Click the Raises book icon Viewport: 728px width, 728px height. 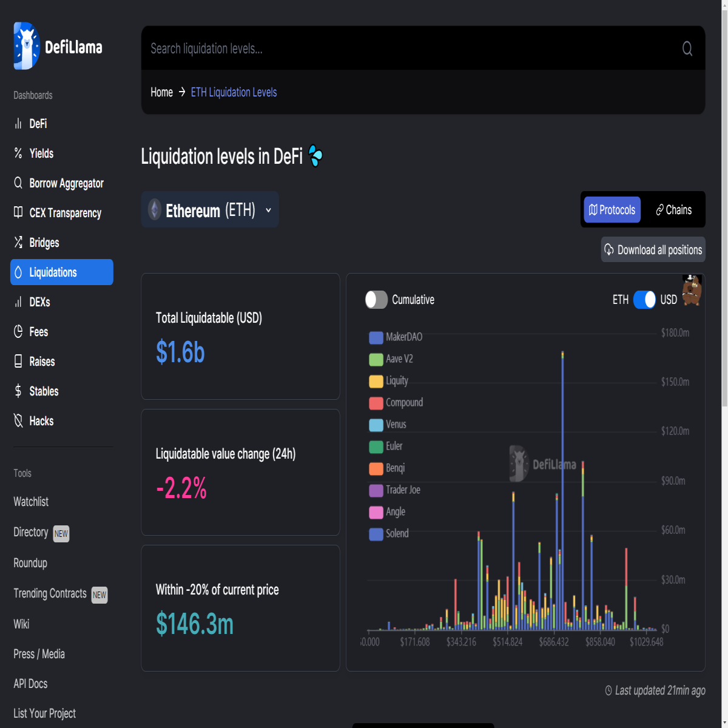click(18, 362)
